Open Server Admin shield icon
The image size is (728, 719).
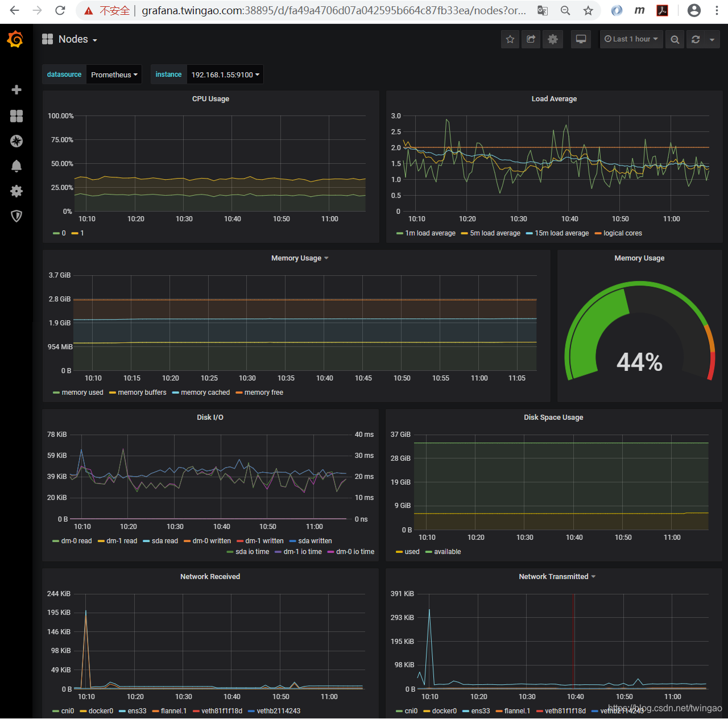(16, 216)
